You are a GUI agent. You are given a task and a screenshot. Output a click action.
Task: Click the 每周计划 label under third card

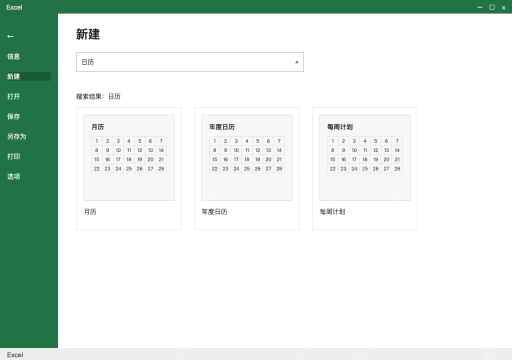[x=332, y=212]
